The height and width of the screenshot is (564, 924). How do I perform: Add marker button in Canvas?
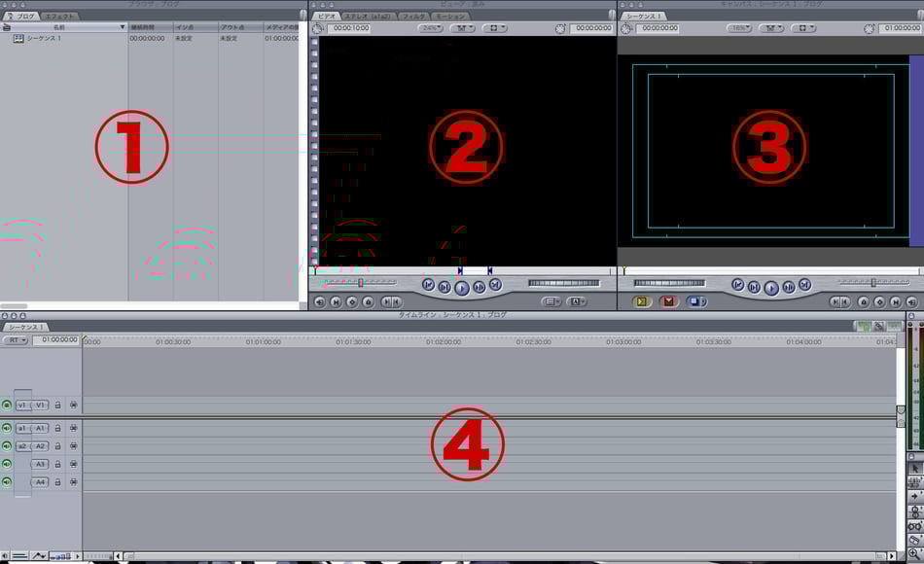[864, 301]
